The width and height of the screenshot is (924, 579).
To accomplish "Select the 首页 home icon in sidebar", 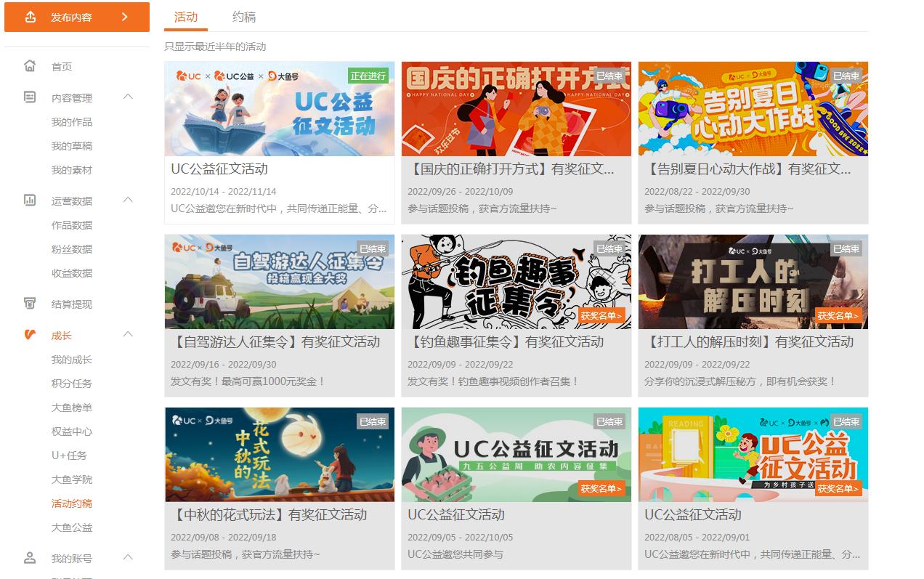I will click(x=29, y=65).
